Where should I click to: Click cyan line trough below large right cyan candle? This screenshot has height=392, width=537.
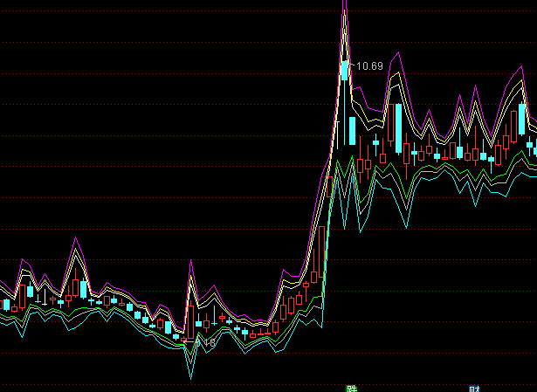(x=406, y=225)
